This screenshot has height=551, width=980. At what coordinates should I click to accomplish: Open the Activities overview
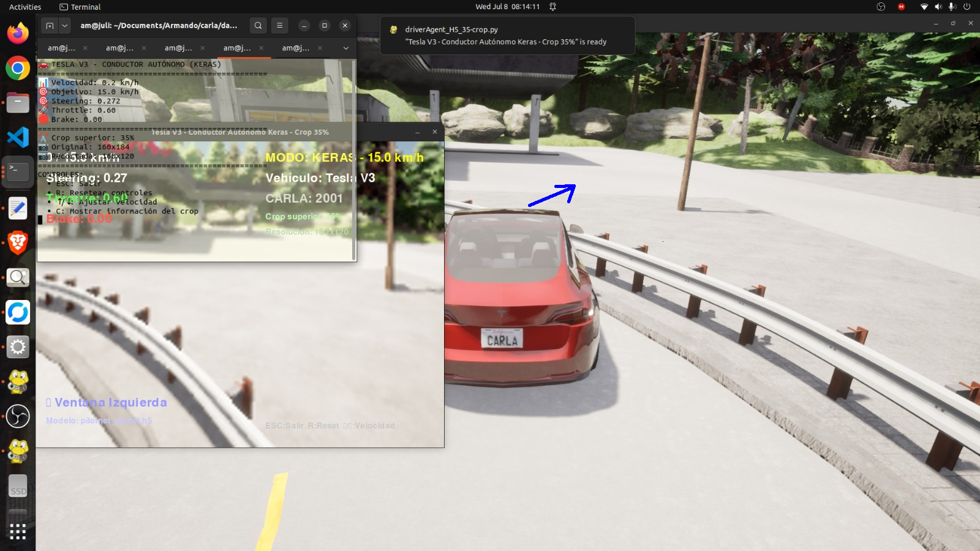coord(25,7)
